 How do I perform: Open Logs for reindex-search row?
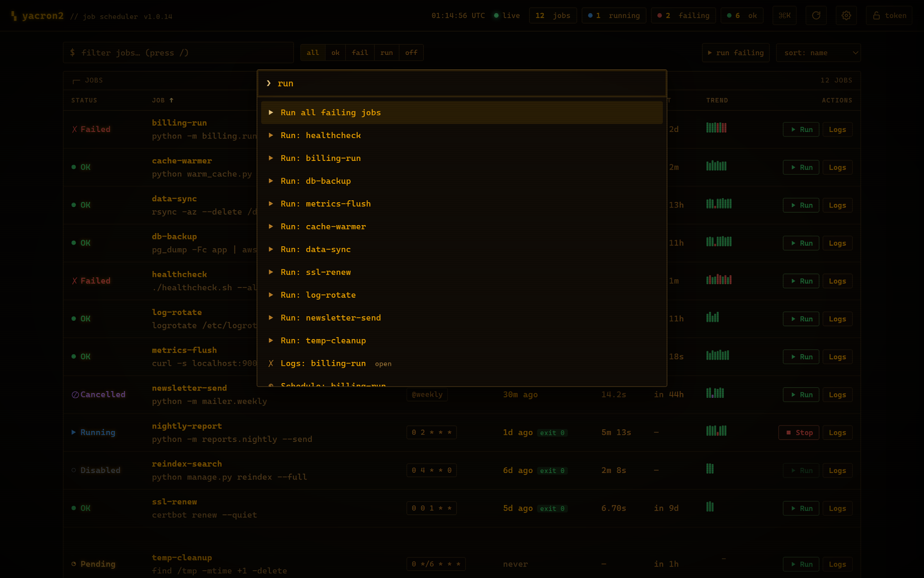837,470
